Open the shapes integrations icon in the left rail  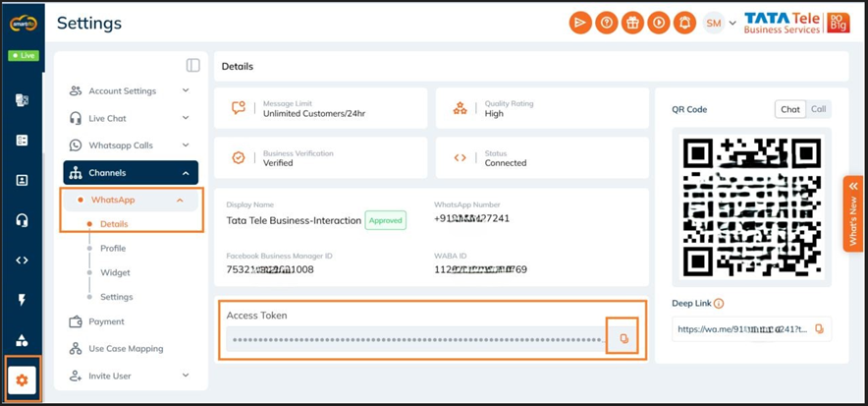tap(23, 340)
